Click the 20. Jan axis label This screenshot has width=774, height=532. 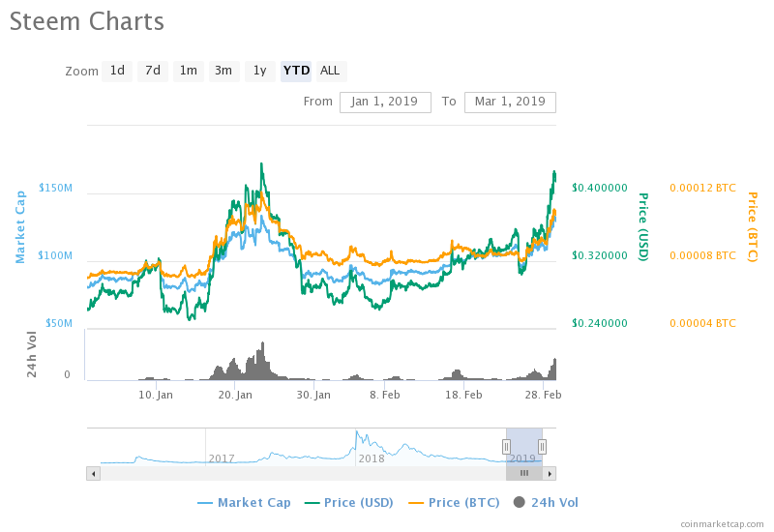point(235,395)
